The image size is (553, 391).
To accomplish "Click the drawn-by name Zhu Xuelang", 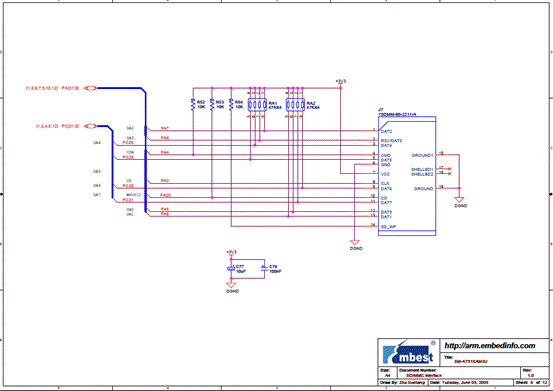I will 413,383.
